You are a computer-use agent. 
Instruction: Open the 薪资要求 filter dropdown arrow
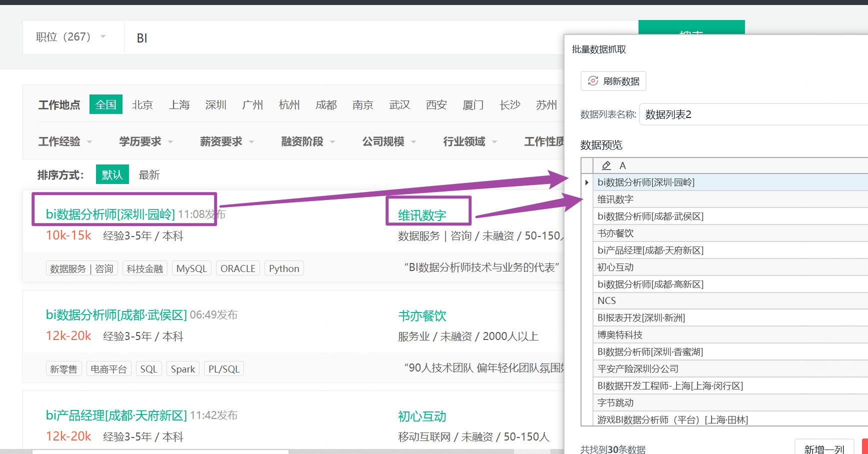tap(251, 142)
